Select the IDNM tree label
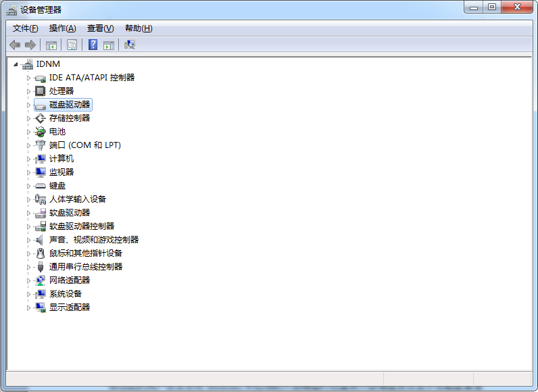This screenshot has width=538, height=392. [x=48, y=64]
